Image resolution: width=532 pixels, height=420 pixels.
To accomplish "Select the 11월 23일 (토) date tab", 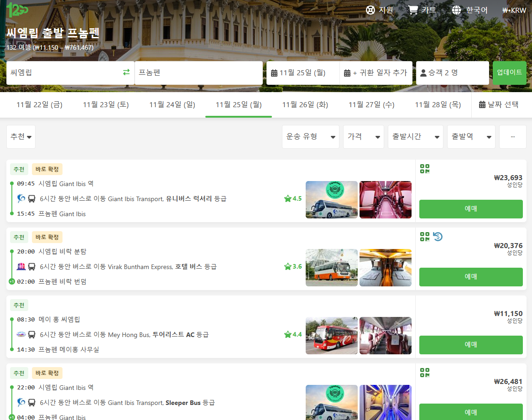I will pos(106,105).
